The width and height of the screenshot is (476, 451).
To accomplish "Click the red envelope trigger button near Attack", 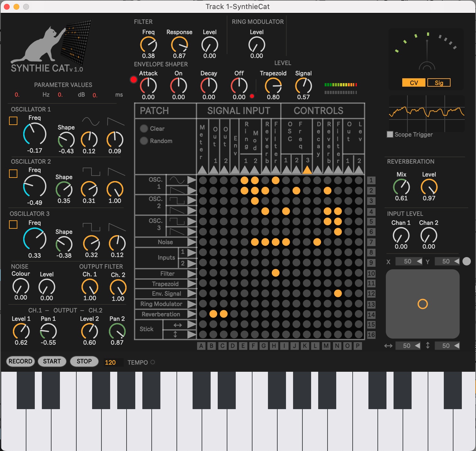I will (x=133, y=80).
